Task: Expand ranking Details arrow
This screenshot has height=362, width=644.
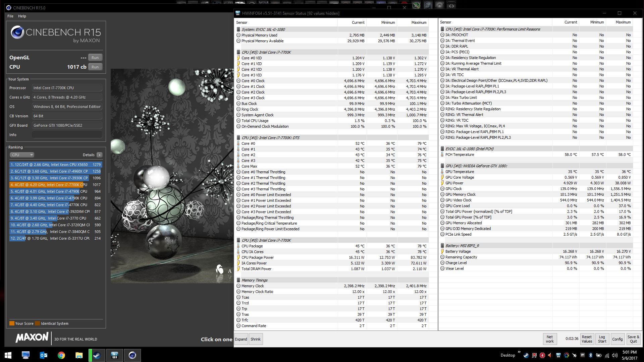Action: pos(100,155)
